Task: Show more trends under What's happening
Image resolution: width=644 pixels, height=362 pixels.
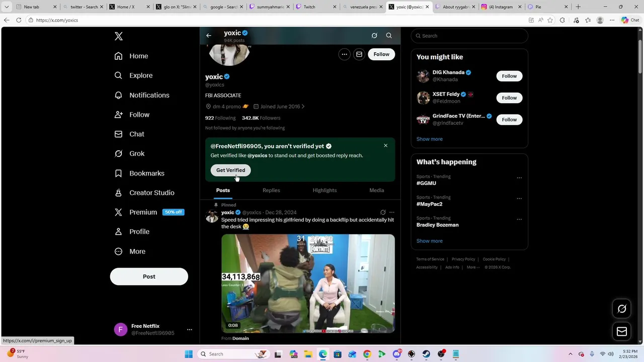Action: 430,241
